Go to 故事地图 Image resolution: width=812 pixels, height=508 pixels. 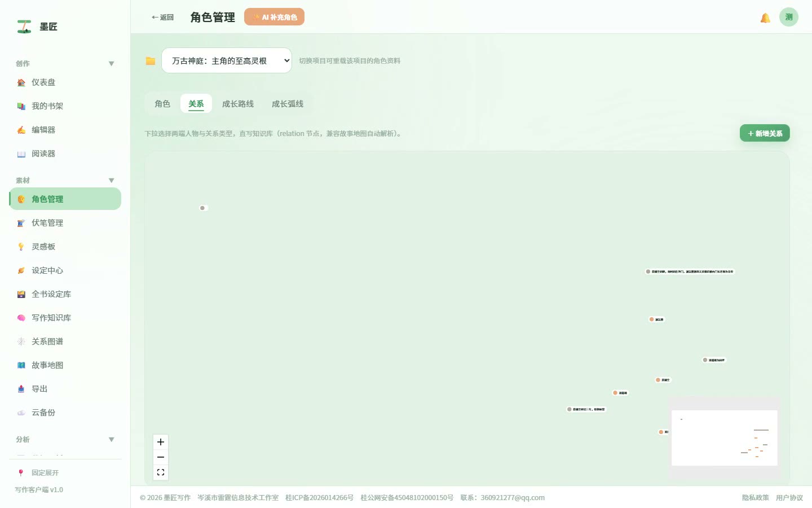[65, 365]
